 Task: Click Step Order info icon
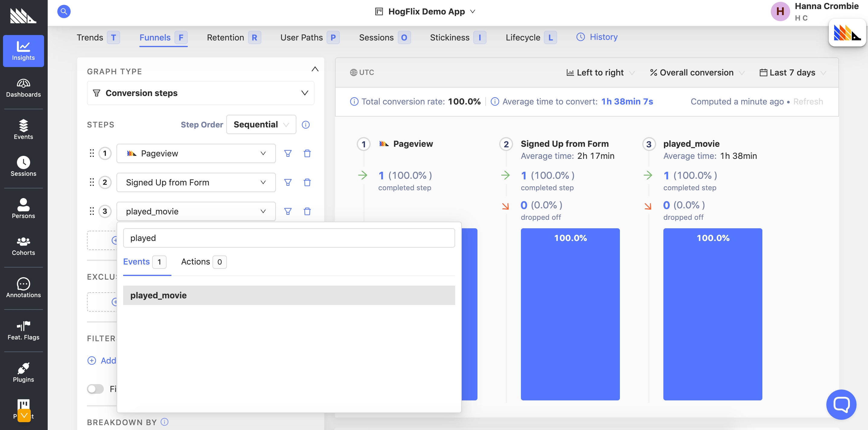305,125
